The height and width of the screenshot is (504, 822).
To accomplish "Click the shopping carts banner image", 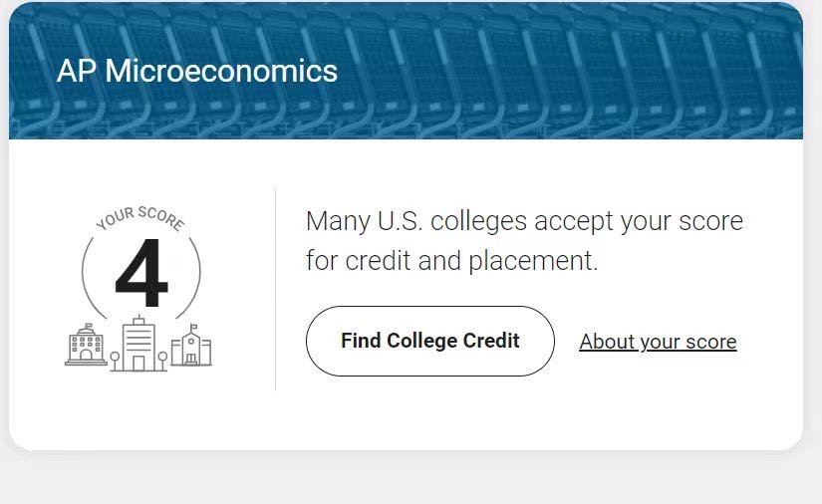I will click(524, 71).
